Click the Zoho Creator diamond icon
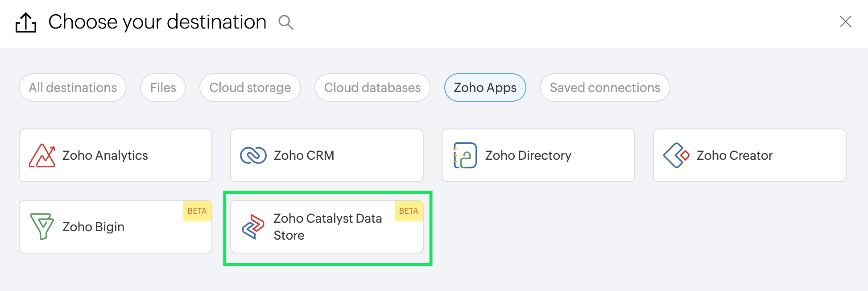The height and width of the screenshot is (291, 868). point(676,155)
